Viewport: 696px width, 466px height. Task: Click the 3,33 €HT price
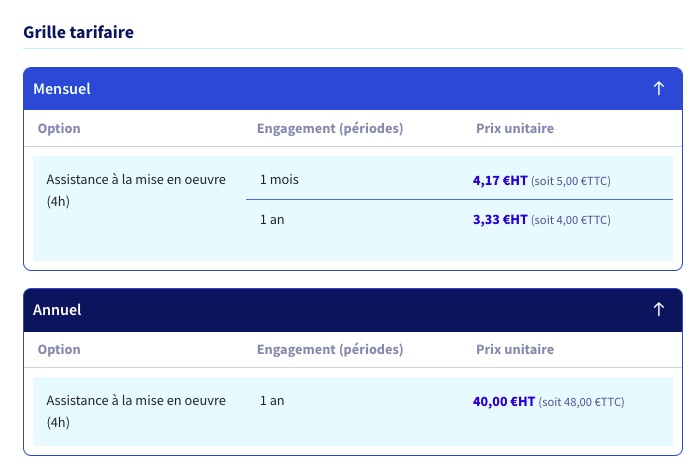(500, 220)
